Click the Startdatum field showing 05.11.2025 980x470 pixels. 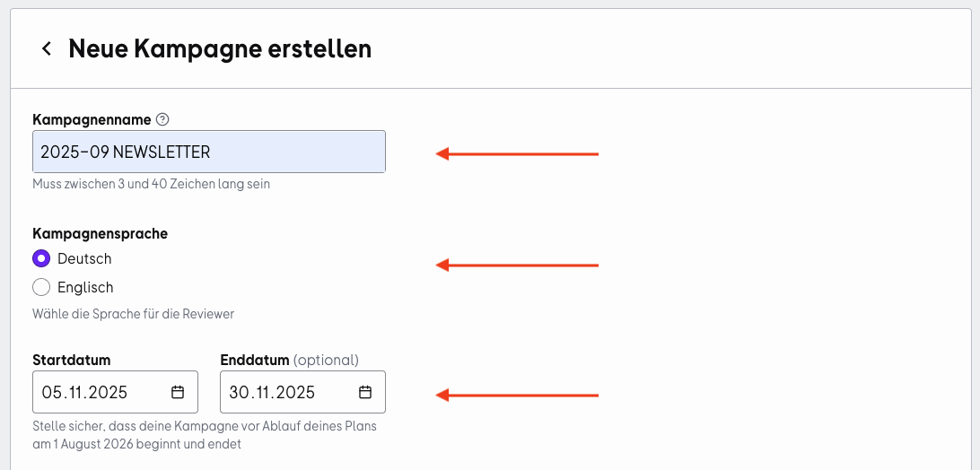pos(115,392)
